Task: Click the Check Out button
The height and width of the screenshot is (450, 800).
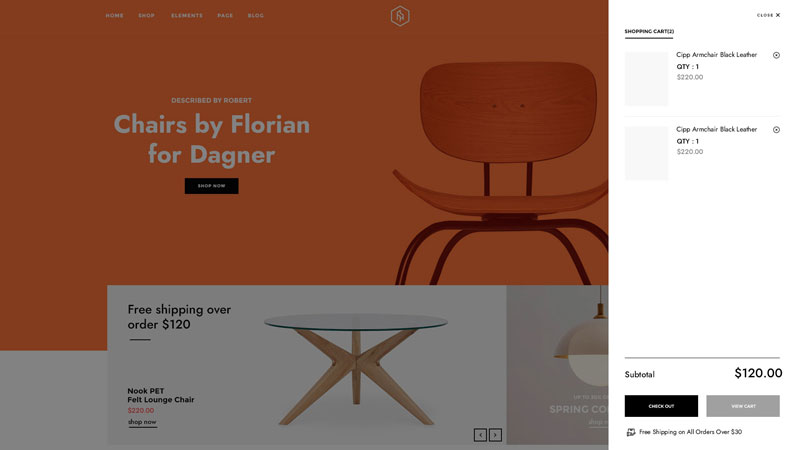Action: tap(661, 406)
